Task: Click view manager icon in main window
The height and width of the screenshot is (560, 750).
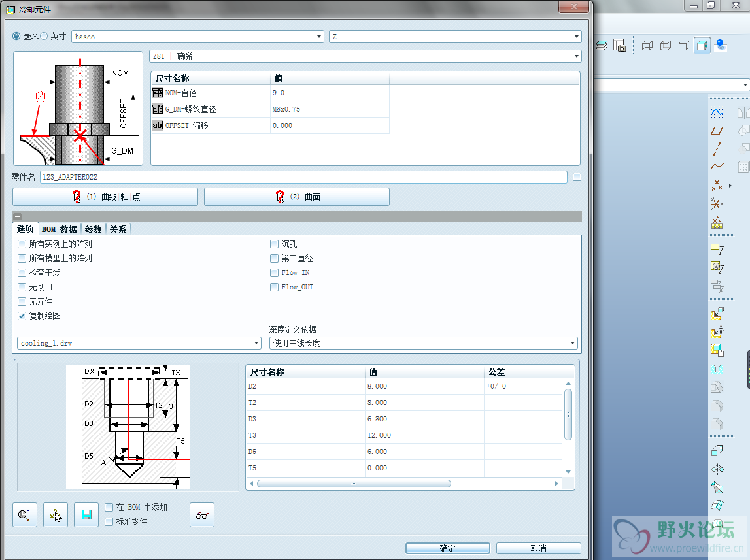Action: point(620,45)
